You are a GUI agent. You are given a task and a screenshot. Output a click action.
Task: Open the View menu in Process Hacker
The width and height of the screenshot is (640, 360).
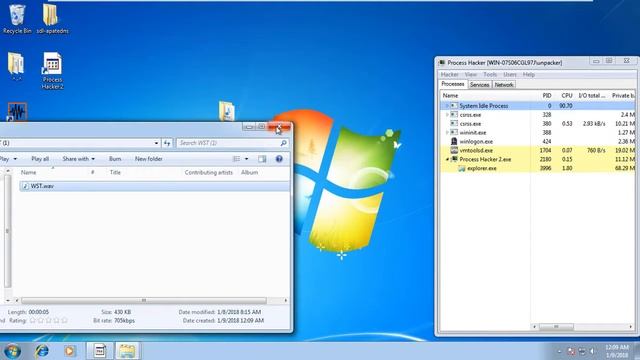coord(471,75)
